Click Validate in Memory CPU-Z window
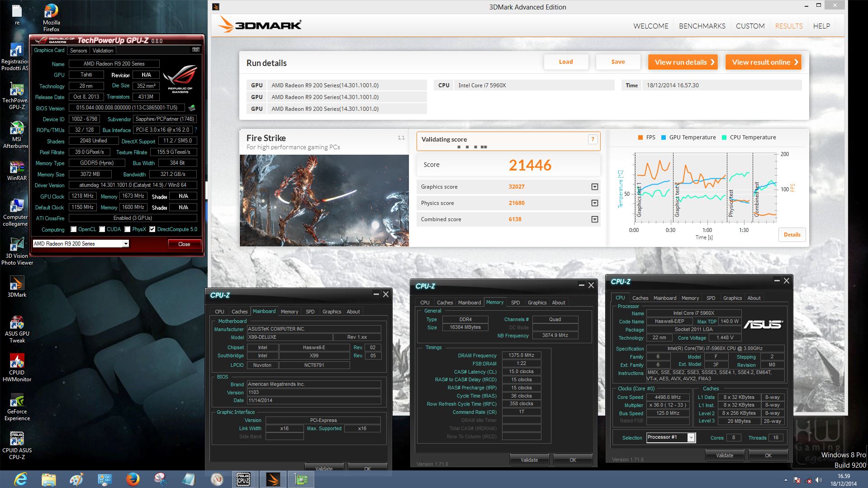The height and width of the screenshot is (488, 868). 529,460
